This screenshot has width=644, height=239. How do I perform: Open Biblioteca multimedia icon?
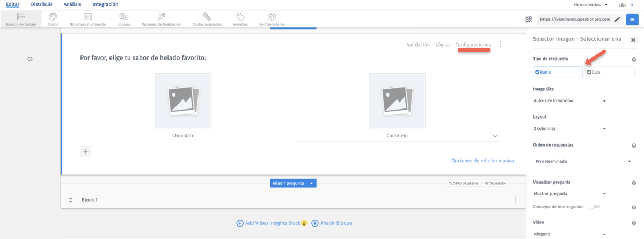(x=88, y=17)
